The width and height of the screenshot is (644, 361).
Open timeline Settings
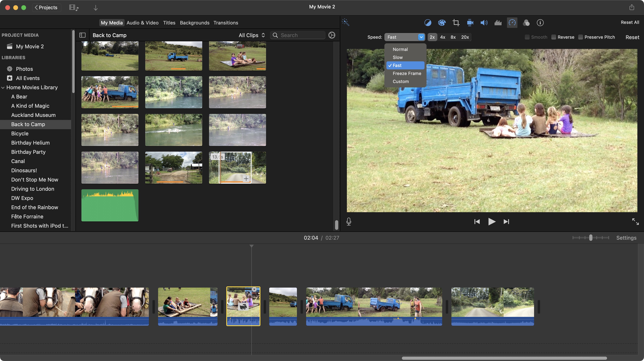[x=626, y=238]
